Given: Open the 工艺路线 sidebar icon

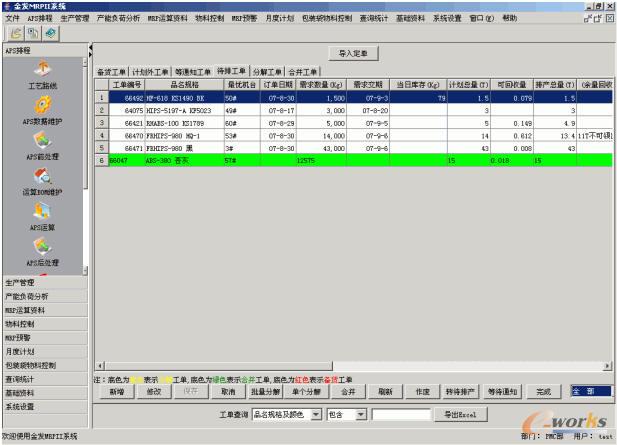Looking at the screenshot, I should [x=42, y=68].
